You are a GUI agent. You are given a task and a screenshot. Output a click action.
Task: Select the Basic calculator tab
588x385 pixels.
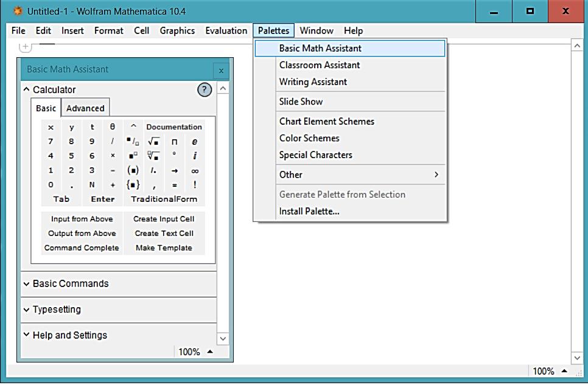pyautogui.click(x=46, y=108)
